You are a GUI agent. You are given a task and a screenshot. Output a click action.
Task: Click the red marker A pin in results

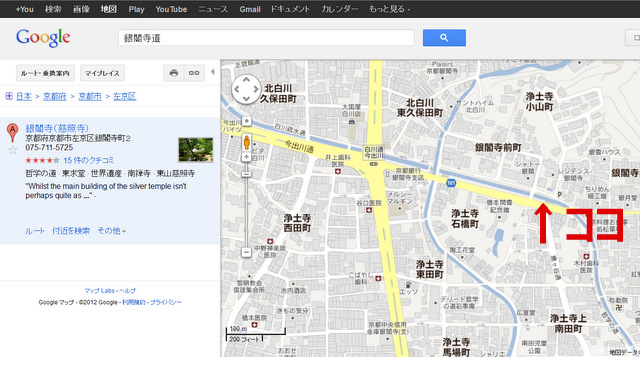pyautogui.click(x=13, y=132)
